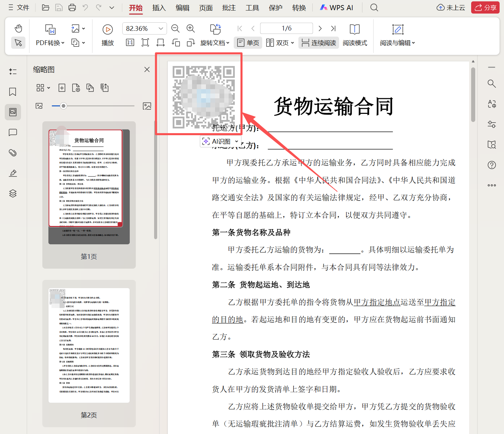Open WPS AI
The height and width of the screenshot is (434, 504).
pyautogui.click(x=336, y=7)
